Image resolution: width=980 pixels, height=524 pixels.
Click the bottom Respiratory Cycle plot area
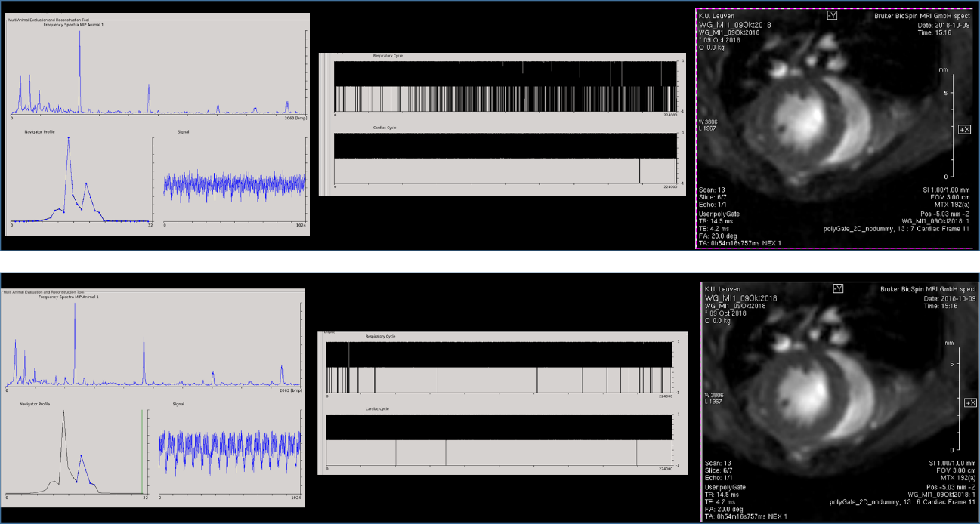(x=498, y=367)
